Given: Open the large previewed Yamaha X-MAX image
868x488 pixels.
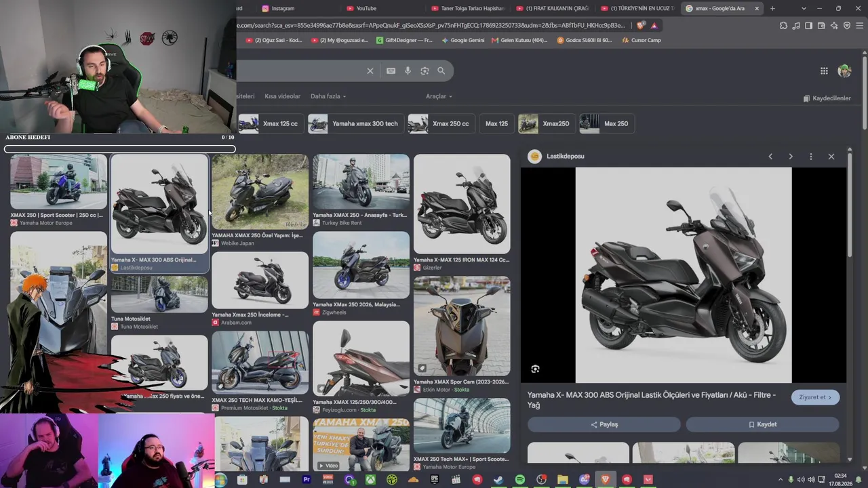Looking at the screenshot, I should (684, 275).
